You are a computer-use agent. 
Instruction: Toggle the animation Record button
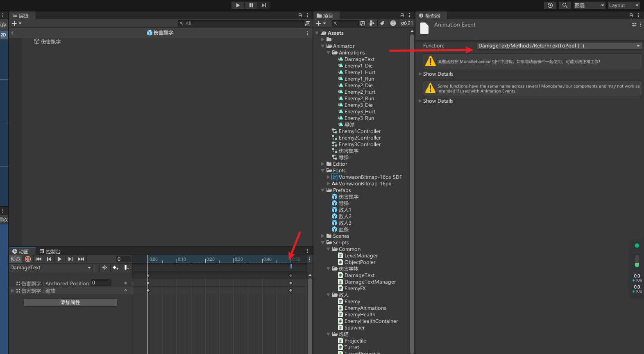pyautogui.click(x=28, y=259)
